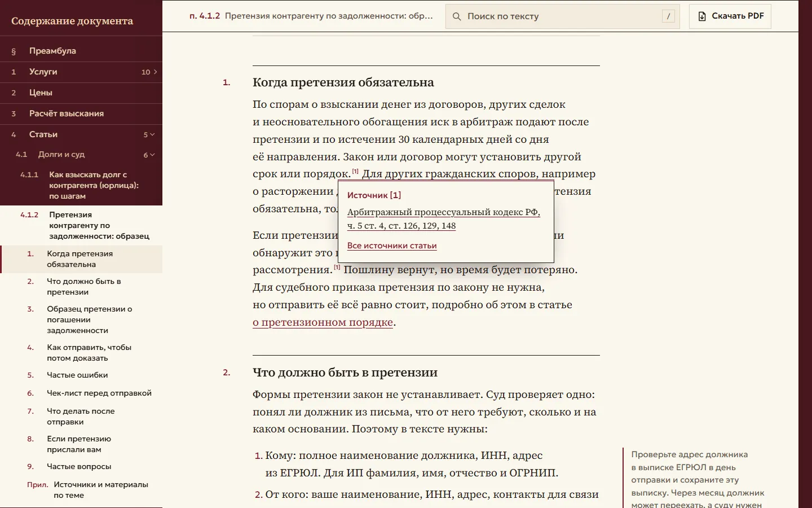
Task: Jump to Частые вопросы section
Action: click(x=81, y=467)
